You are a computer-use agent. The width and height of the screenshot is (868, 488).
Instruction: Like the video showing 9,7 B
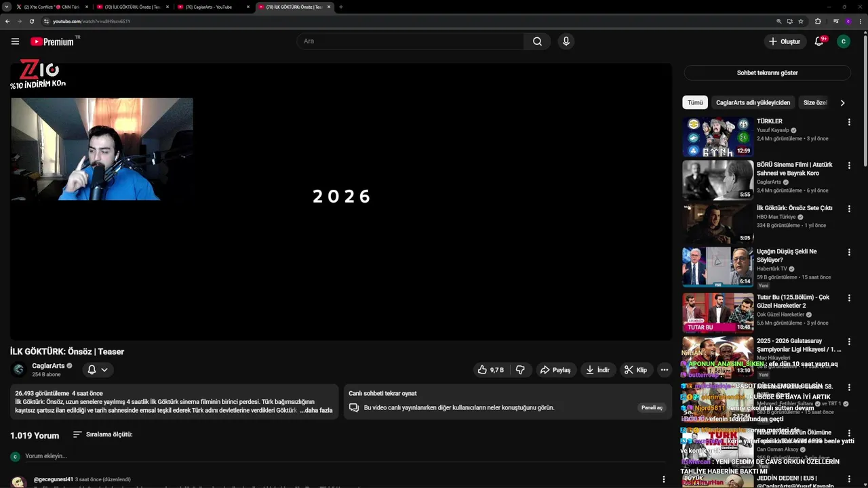click(491, 370)
